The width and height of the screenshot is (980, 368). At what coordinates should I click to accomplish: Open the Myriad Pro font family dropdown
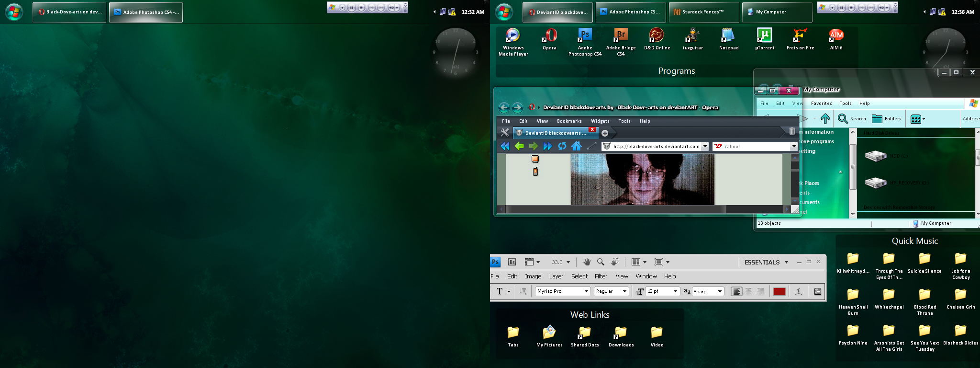pos(586,291)
